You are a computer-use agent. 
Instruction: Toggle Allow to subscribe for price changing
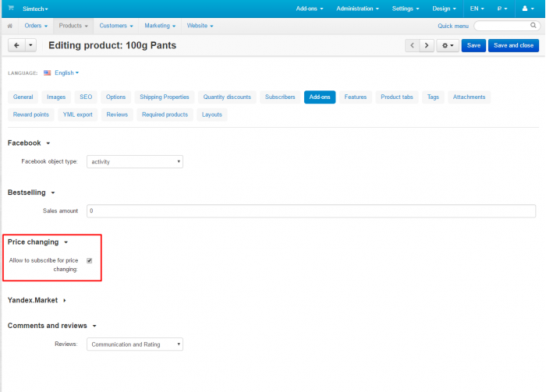[x=90, y=260]
